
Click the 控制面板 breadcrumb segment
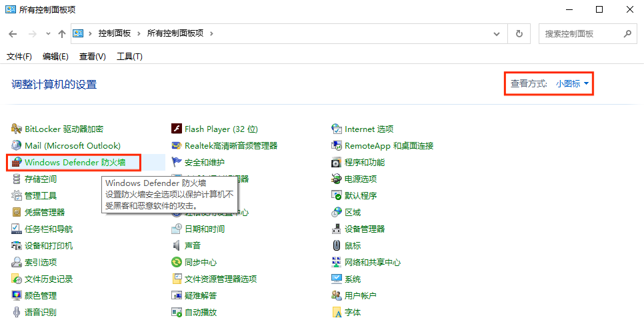(115, 34)
